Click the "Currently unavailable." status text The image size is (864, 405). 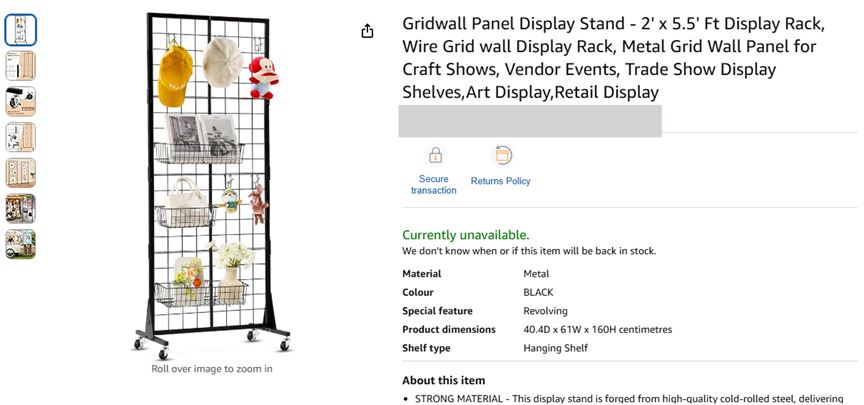pos(466,235)
